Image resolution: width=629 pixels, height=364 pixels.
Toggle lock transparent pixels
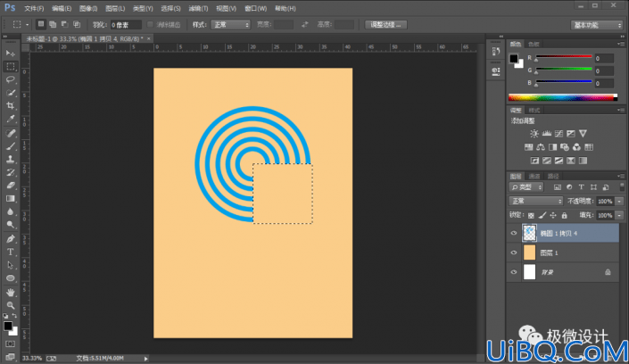pyautogui.click(x=531, y=216)
